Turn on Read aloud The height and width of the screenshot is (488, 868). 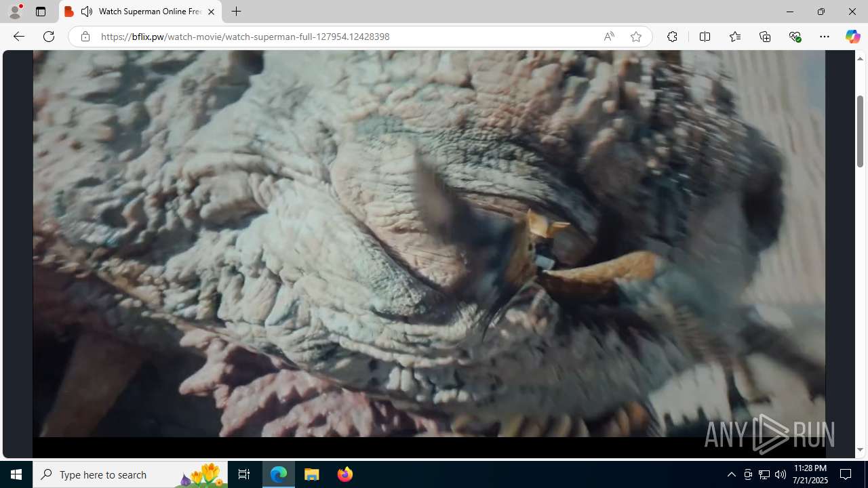(x=609, y=37)
